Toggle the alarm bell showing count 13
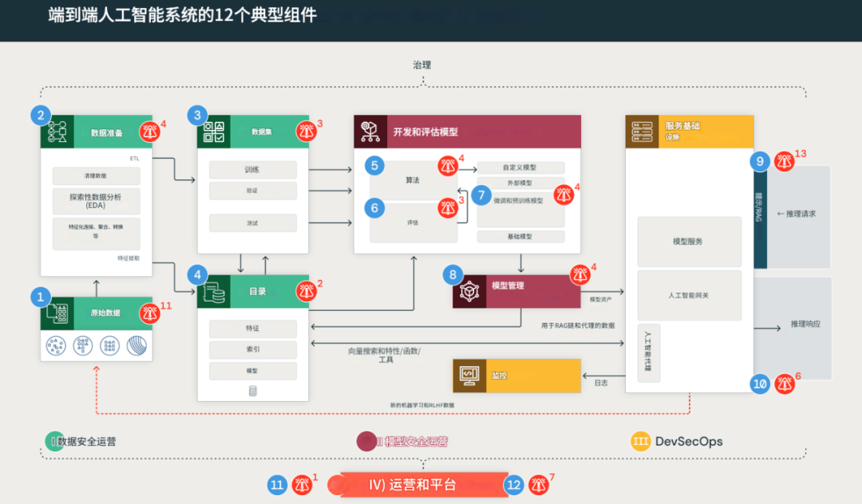The width and height of the screenshot is (862, 504). 784,161
